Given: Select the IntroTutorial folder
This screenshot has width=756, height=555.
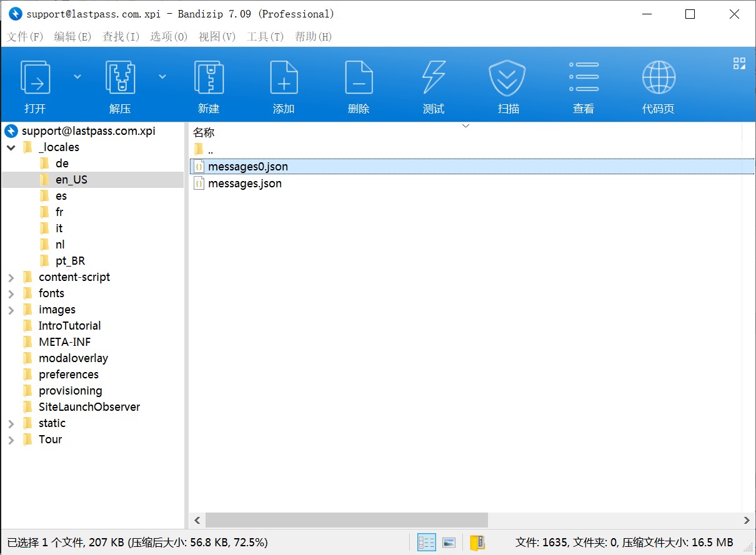Looking at the screenshot, I should coord(69,326).
